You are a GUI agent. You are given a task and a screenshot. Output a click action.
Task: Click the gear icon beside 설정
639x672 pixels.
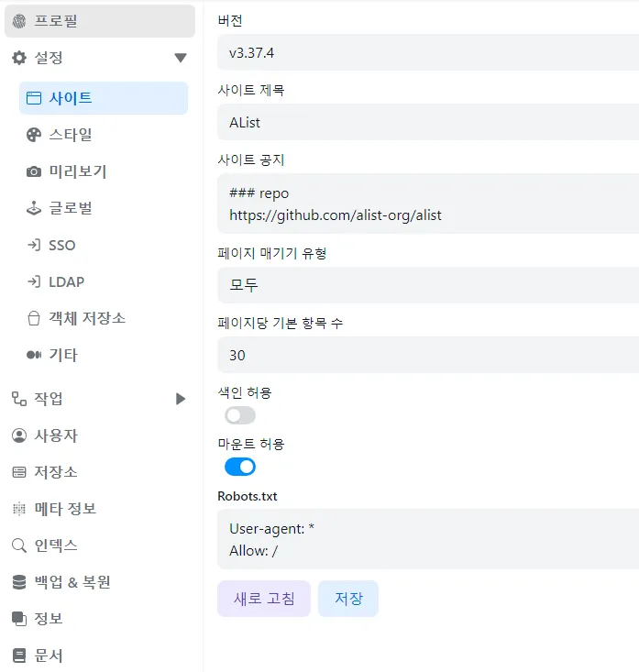19,58
